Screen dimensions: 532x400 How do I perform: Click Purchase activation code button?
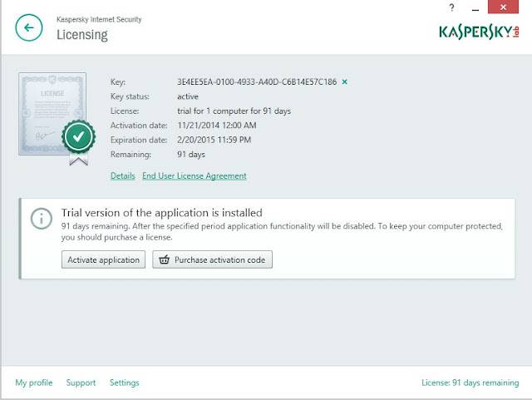(x=213, y=259)
